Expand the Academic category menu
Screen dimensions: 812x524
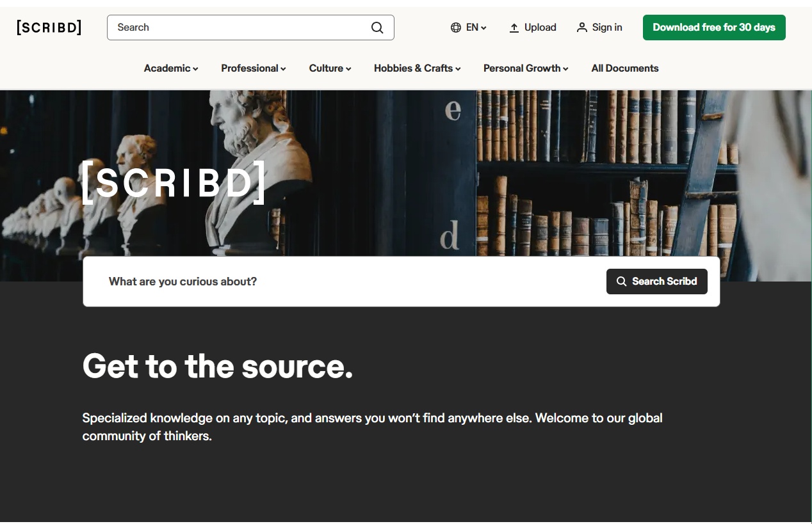point(170,68)
